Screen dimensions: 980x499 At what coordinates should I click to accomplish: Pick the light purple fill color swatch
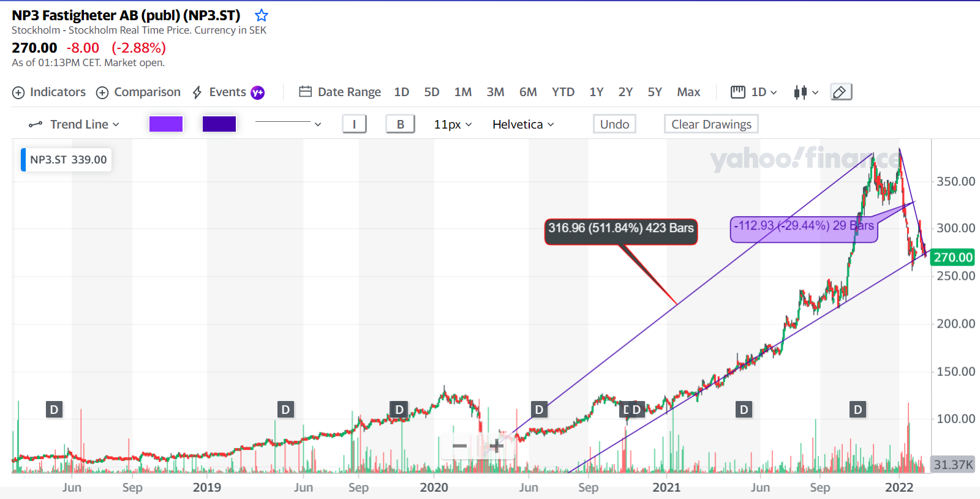(166, 124)
